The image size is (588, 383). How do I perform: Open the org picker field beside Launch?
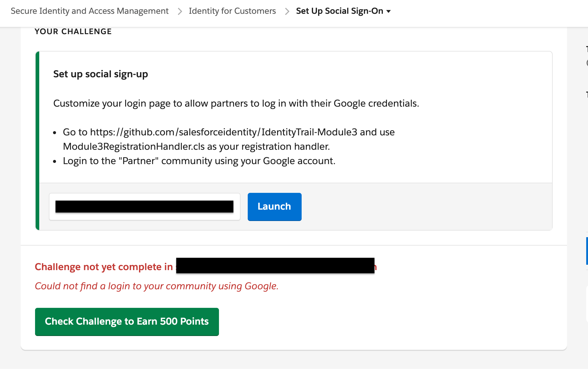pyautogui.click(x=144, y=207)
